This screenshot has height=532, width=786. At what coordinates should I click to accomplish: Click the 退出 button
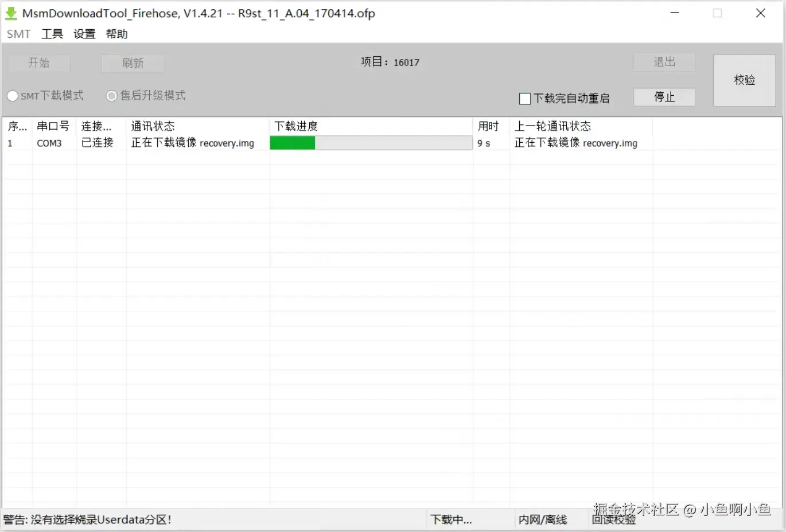(664, 62)
